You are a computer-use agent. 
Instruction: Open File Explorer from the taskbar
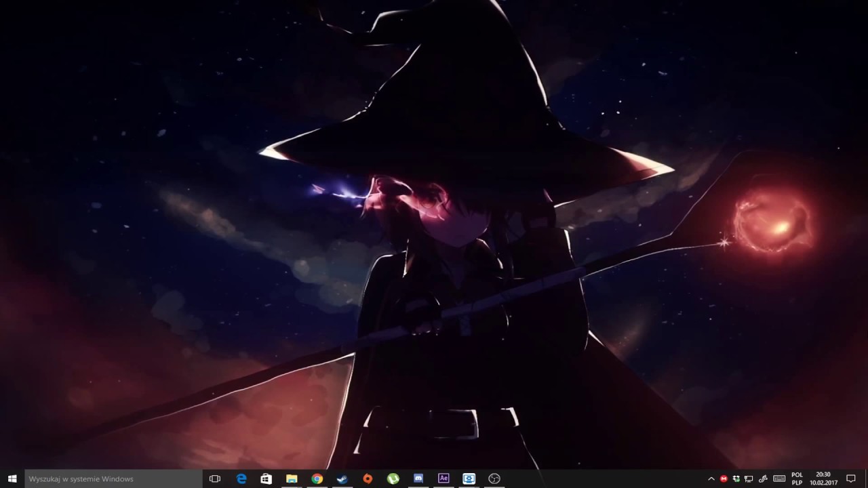pos(292,479)
